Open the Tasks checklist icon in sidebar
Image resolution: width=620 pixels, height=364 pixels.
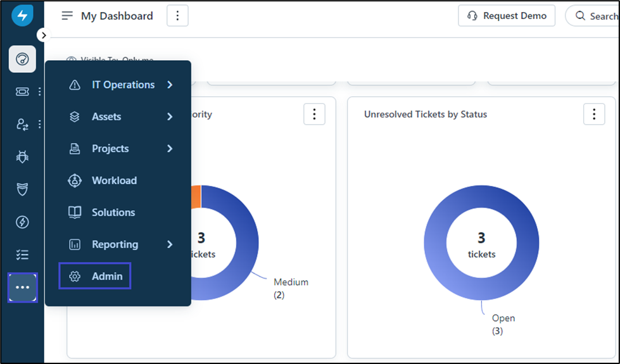tap(22, 254)
